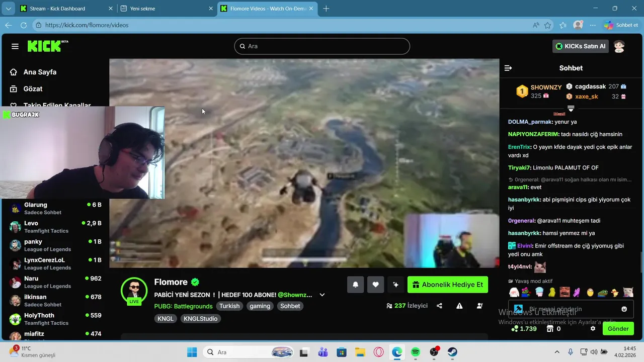
Task: Select the white cat quick emote
Action: click(x=627, y=292)
